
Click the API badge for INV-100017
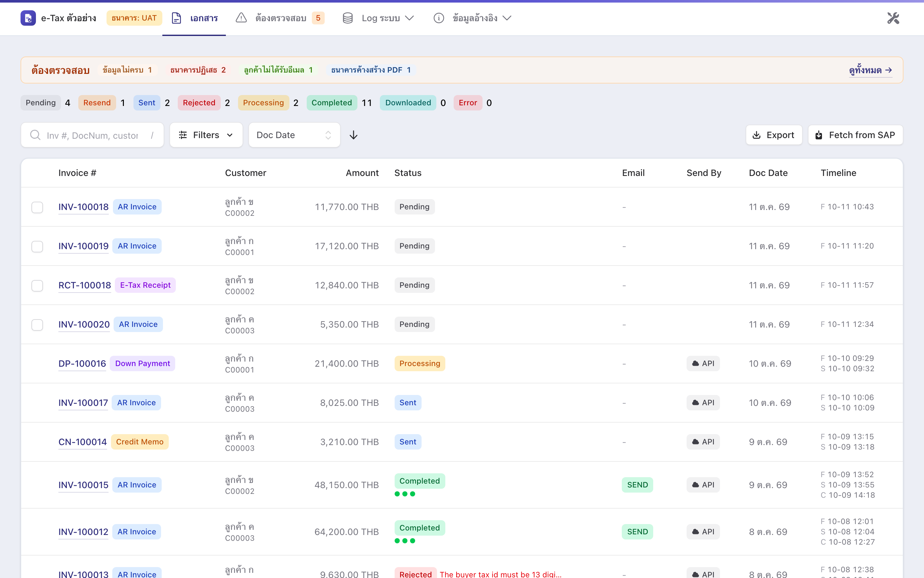pyautogui.click(x=703, y=403)
